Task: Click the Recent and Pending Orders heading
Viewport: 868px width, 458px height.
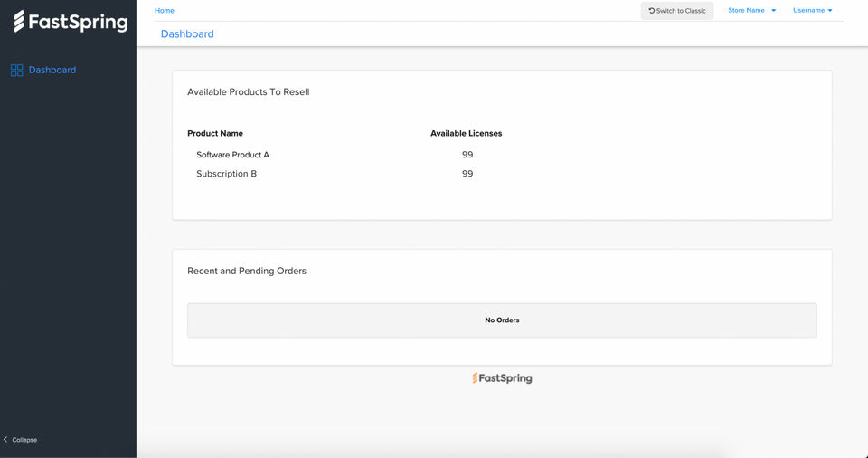Action: pos(247,271)
